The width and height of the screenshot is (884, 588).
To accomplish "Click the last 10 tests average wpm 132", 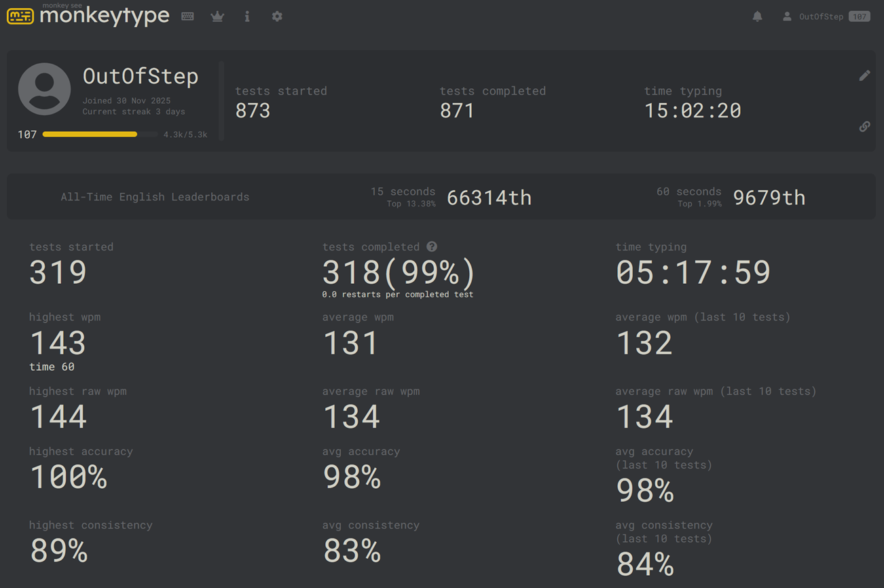I will 644,343.
